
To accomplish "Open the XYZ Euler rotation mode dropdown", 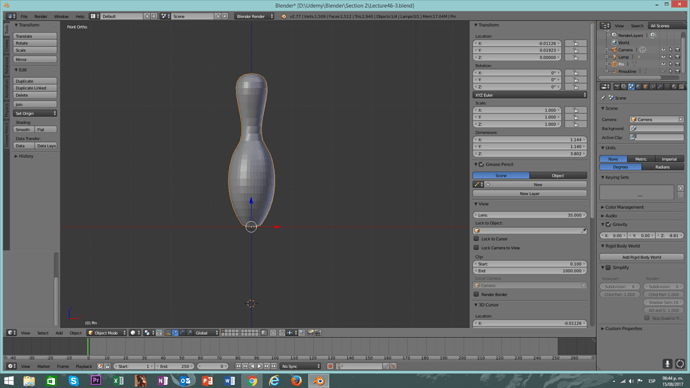I will [x=530, y=95].
